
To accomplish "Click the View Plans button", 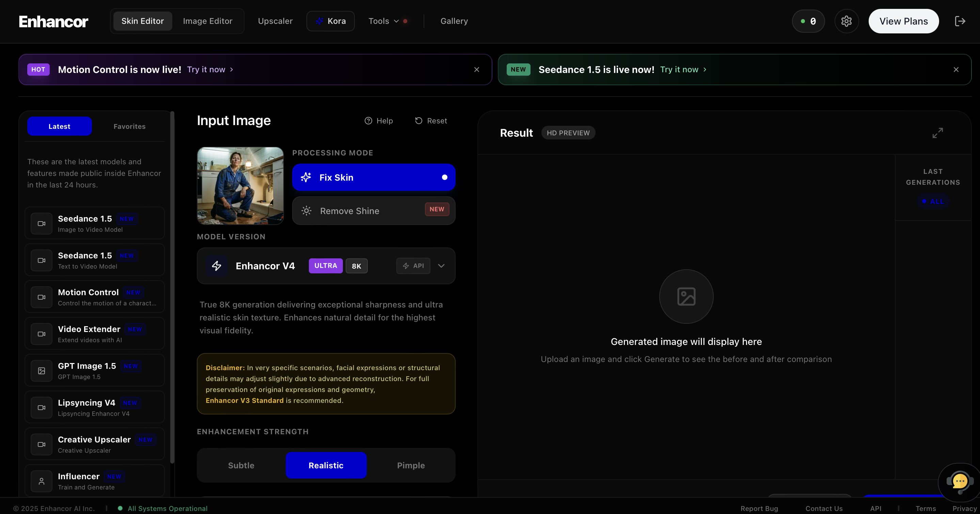I will pos(903,21).
